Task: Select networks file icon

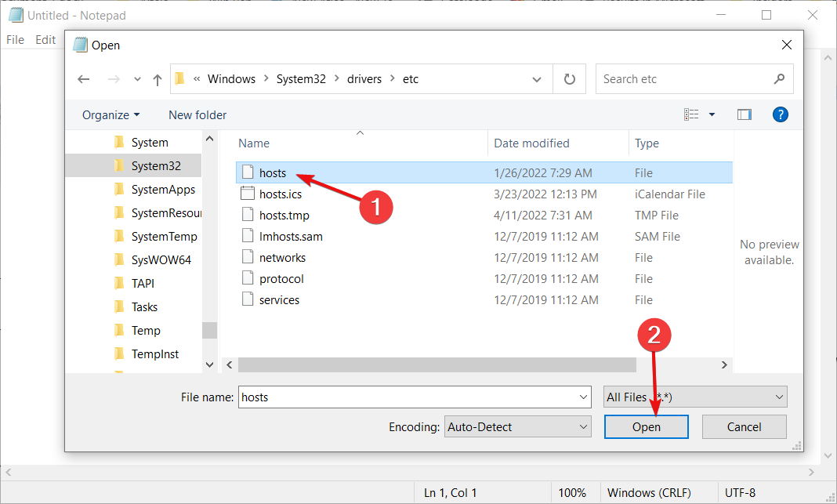Action: (x=248, y=257)
